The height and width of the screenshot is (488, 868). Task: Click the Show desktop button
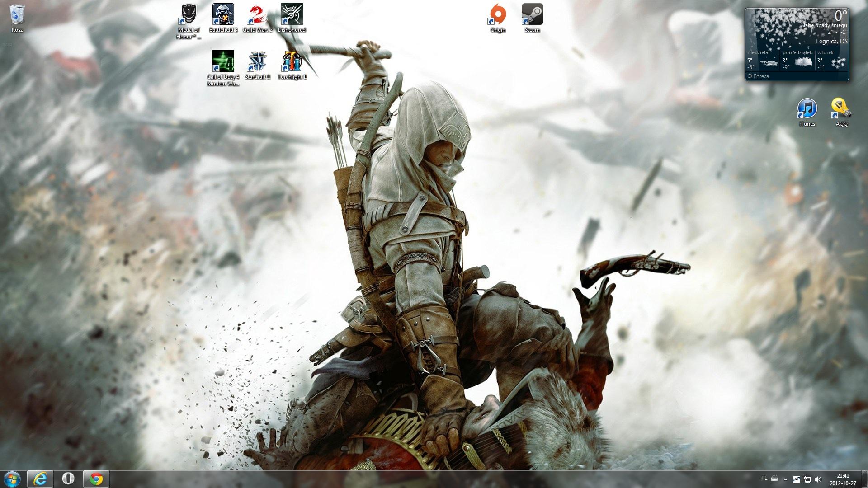point(864,479)
